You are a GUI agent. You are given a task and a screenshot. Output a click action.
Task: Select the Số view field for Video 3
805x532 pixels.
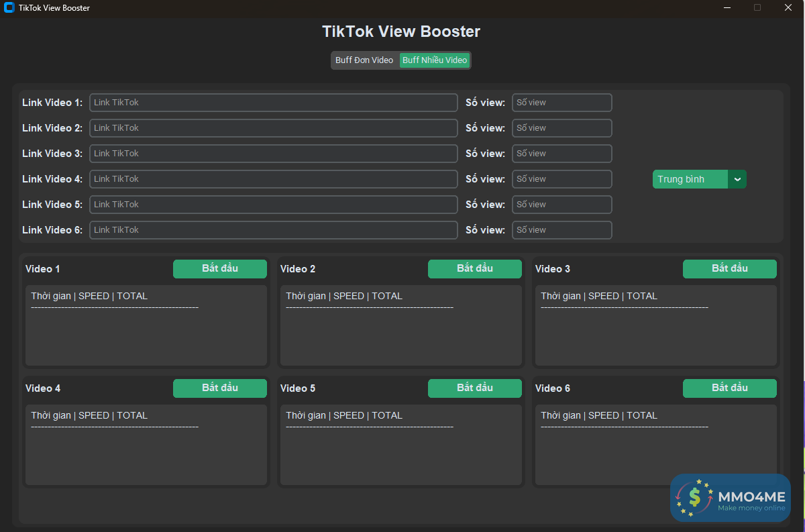click(x=562, y=154)
